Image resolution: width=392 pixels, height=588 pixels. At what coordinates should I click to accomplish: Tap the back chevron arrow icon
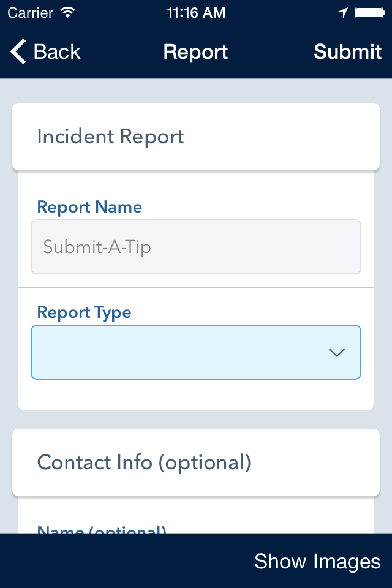click(x=18, y=51)
